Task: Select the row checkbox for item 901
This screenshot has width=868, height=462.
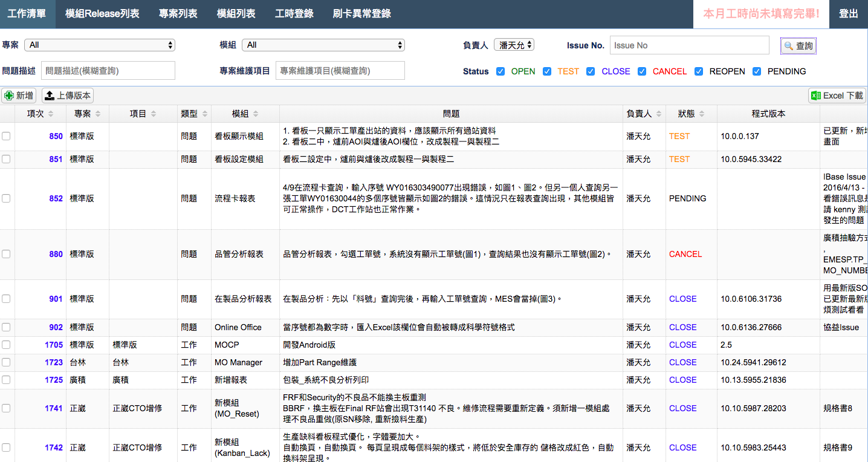Action: click(x=6, y=299)
